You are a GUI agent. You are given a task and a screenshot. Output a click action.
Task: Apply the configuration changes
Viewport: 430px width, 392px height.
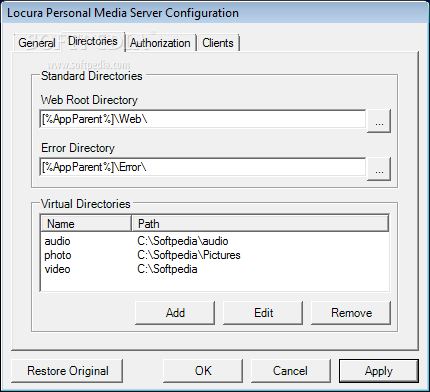pyautogui.click(x=379, y=371)
